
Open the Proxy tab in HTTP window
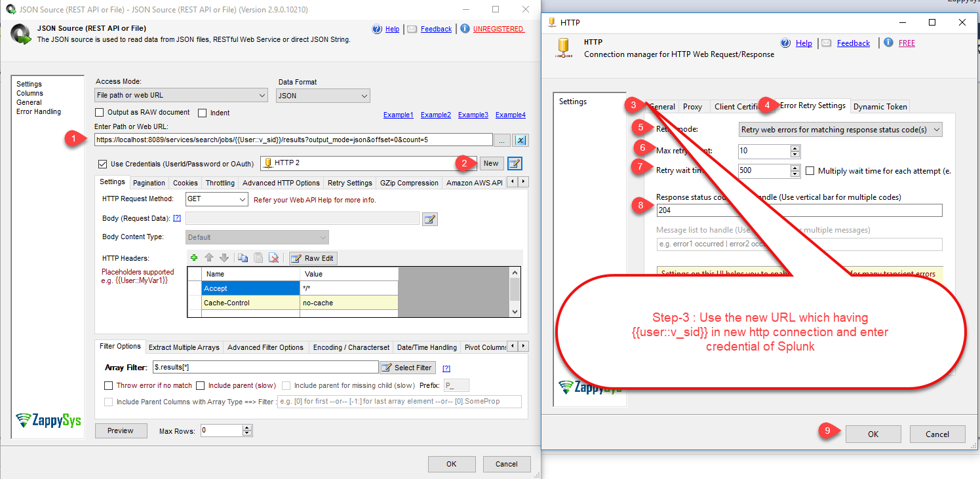[x=692, y=107]
